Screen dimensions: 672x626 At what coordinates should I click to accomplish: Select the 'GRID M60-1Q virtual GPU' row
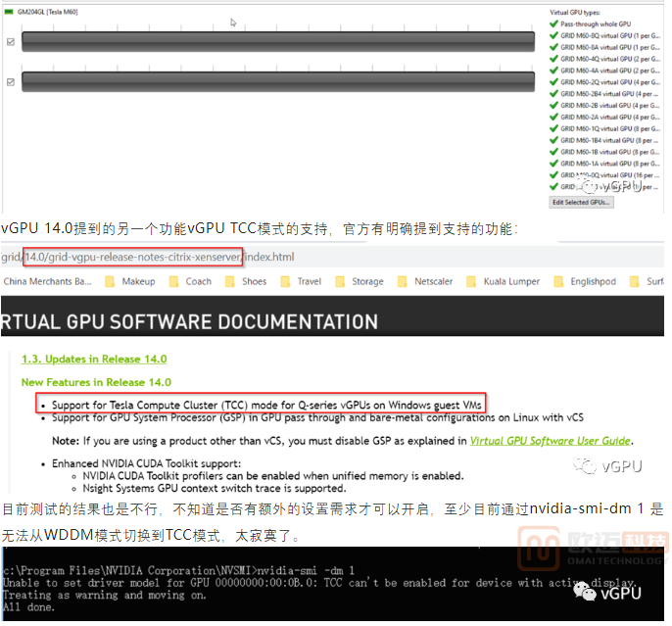[x=605, y=128]
